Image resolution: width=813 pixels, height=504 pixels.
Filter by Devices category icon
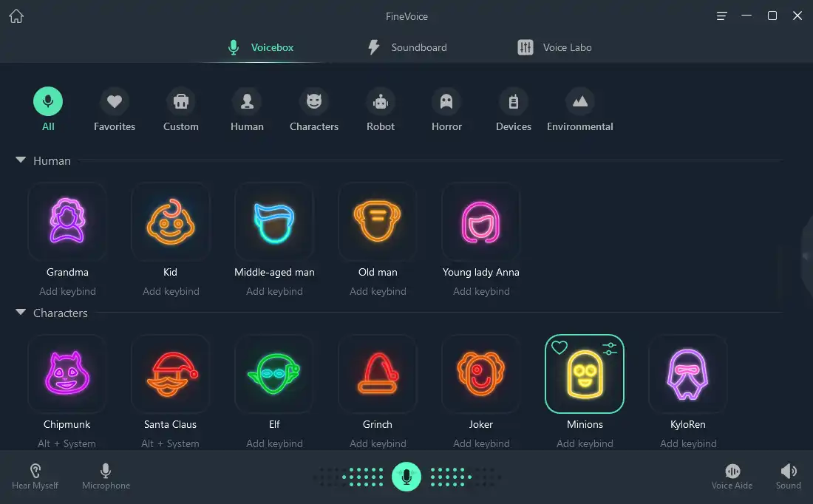tap(514, 101)
